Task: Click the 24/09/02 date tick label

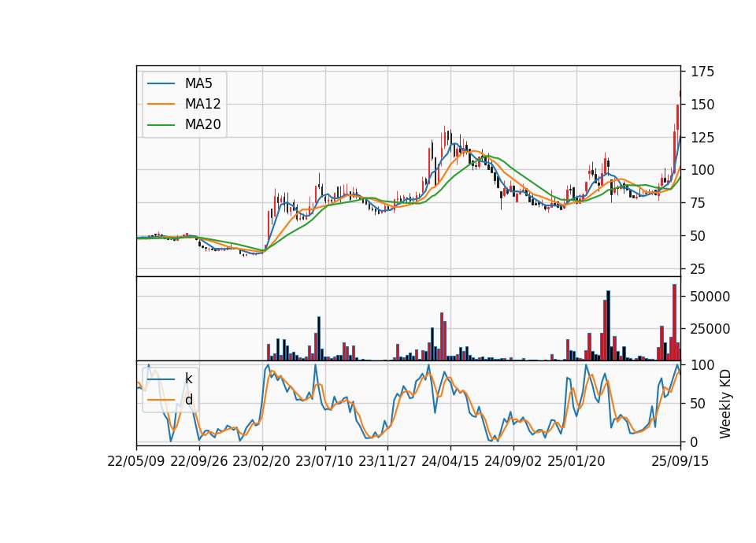Action: pyautogui.click(x=513, y=461)
